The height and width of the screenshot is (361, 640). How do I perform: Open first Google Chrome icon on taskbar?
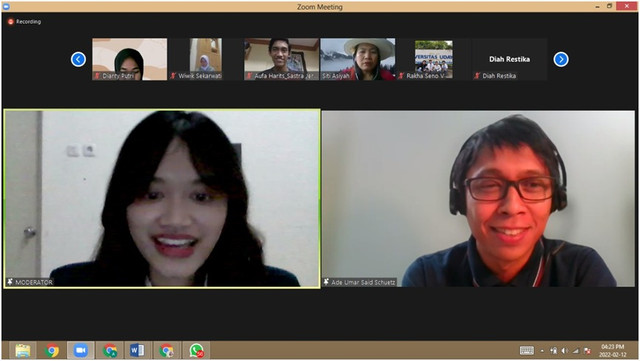pyautogui.click(x=52, y=350)
